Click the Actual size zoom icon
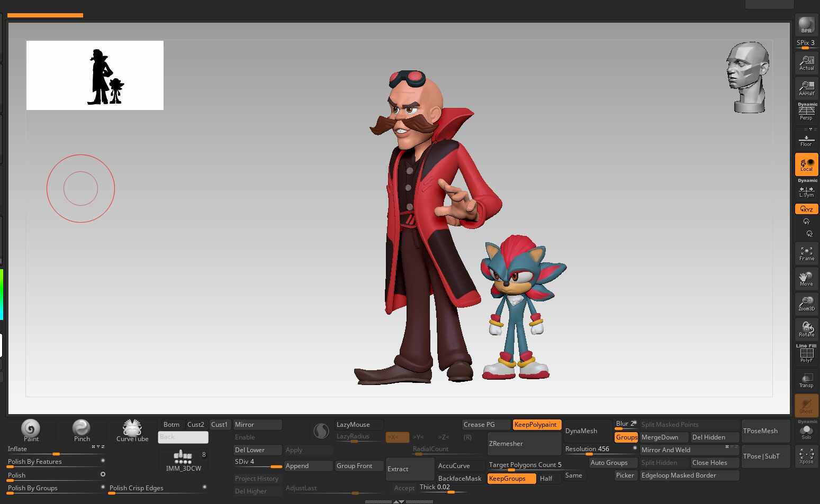 click(806, 63)
